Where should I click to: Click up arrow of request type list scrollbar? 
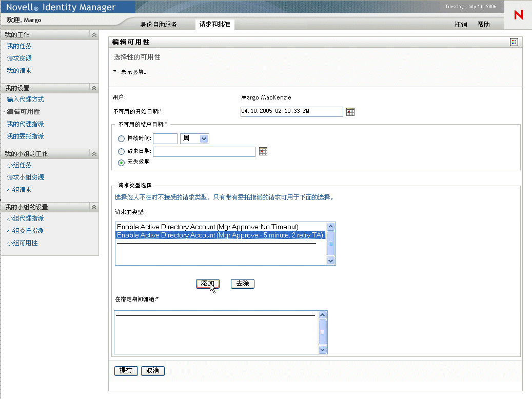(x=330, y=226)
